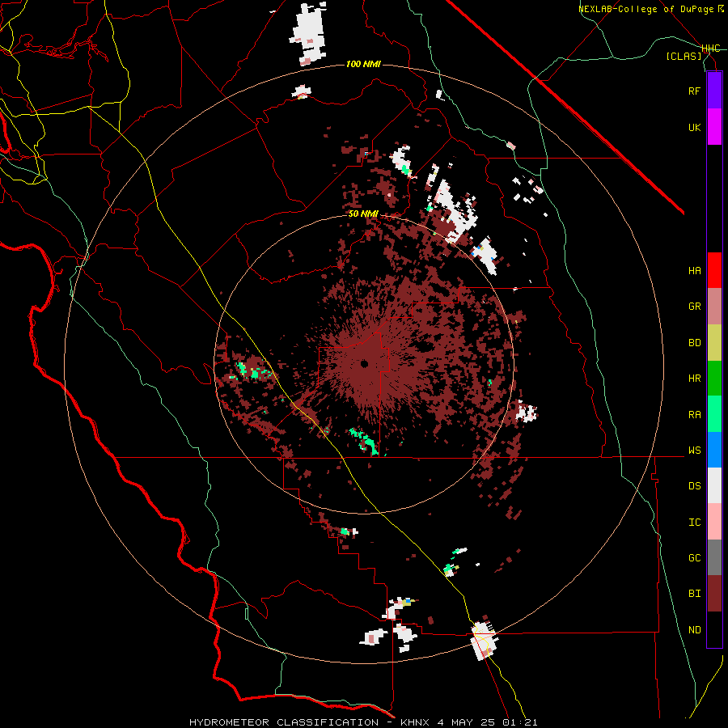Click the '100 NMI' range ring label
This screenshot has height=728, width=728.
pos(363,64)
